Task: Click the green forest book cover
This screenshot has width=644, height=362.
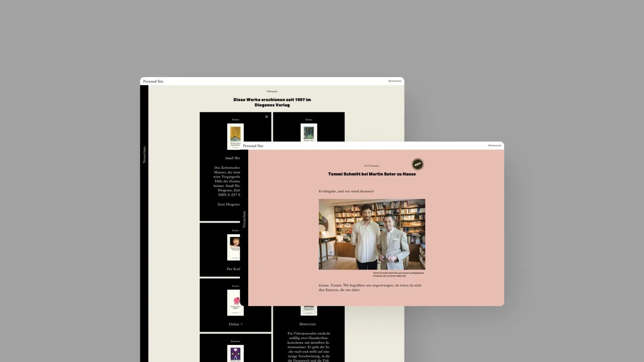Action: click(x=309, y=132)
